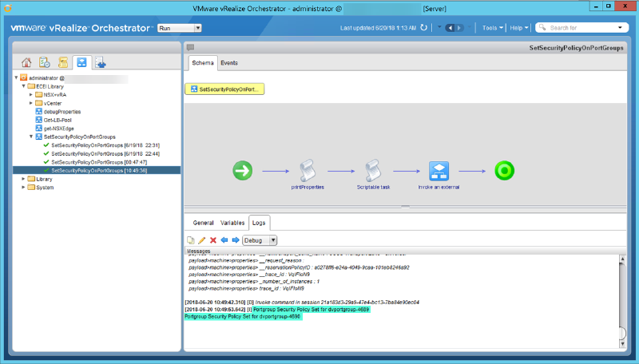Click the search magnifier icon
The image size is (639, 364).
pyautogui.click(x=542, y=28)
